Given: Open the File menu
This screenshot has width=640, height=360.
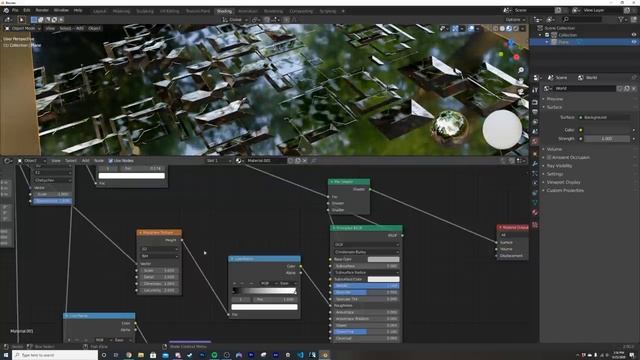Looking at the screenshot, I should click(x=15, y=10).
